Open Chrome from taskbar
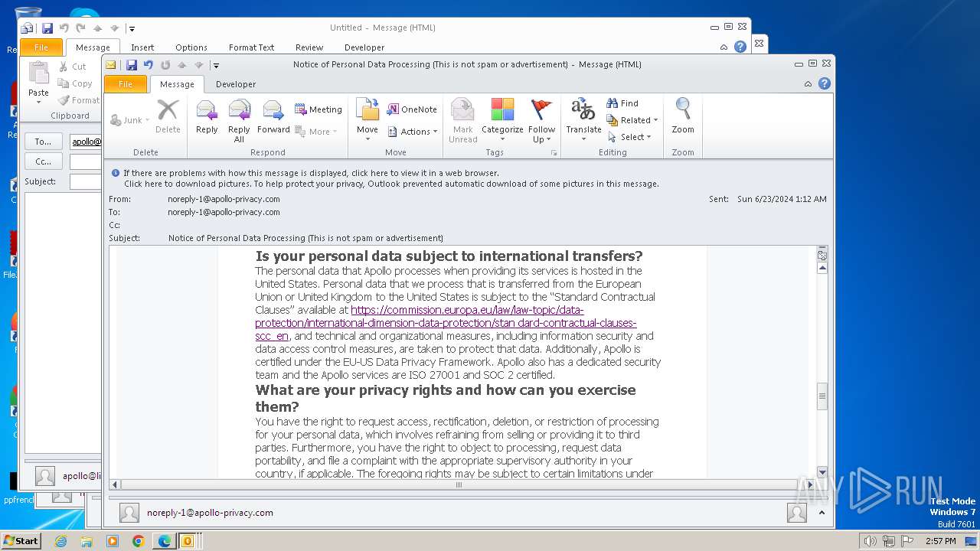Image resolution: width=980 pixels, height=551 pixels. point(139,541)
